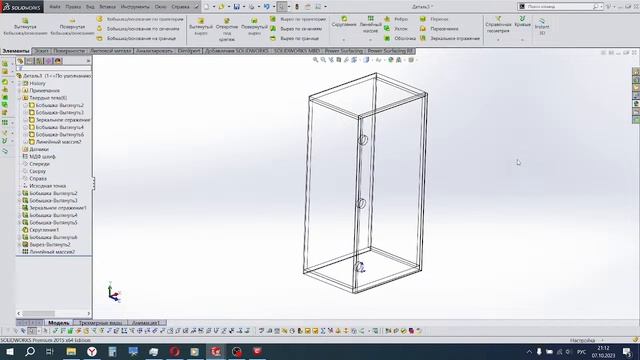Image resolution: width=640 pixels, height=360 pixels.
Task: Click the Undo icon in top toolbar
Action: [267, 7]
